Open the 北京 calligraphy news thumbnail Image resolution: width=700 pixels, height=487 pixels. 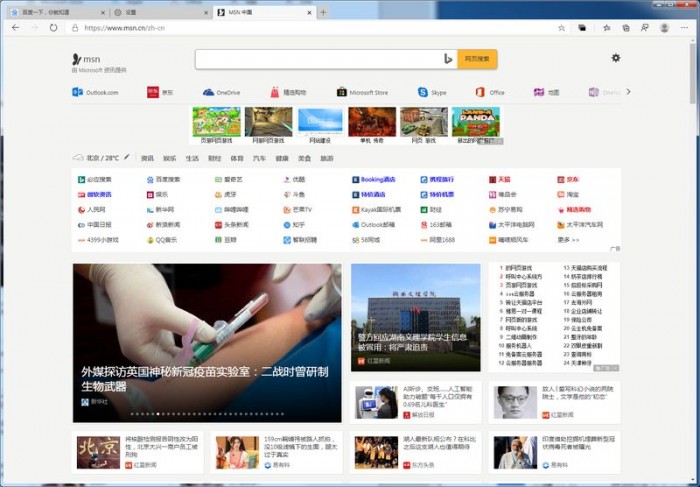tap(98, 453)
